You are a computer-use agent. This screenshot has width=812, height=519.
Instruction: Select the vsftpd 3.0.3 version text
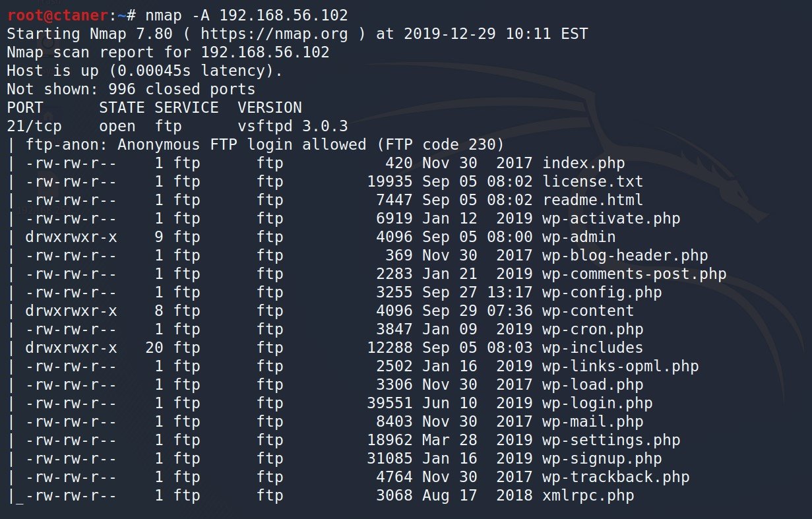293,126
